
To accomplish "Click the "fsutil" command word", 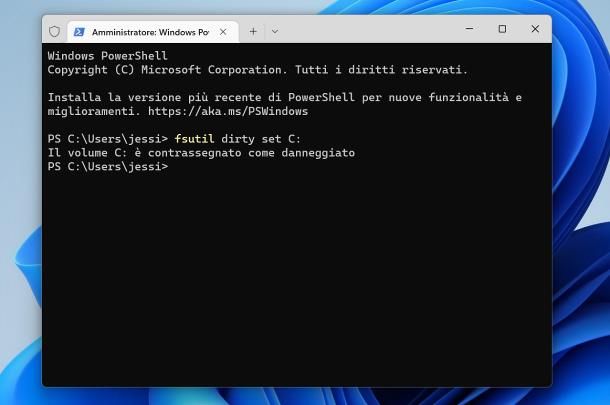I will [194, 139].
